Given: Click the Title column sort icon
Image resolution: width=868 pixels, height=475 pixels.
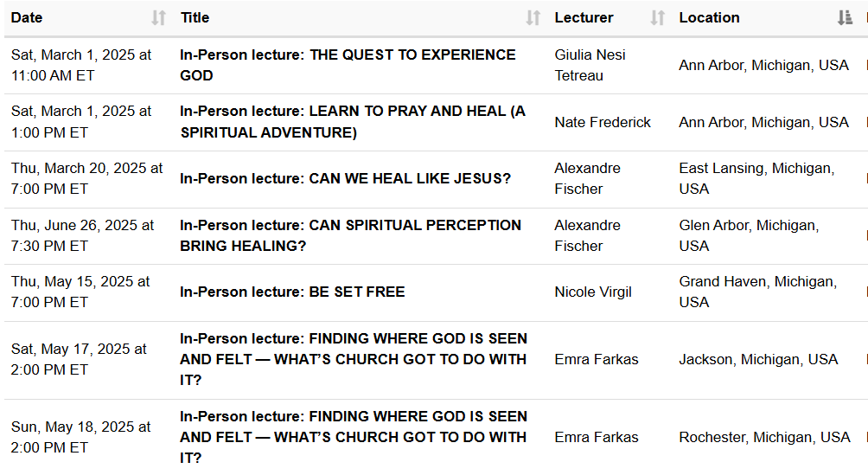Looking at the screenshot, I should click(533, 18).
